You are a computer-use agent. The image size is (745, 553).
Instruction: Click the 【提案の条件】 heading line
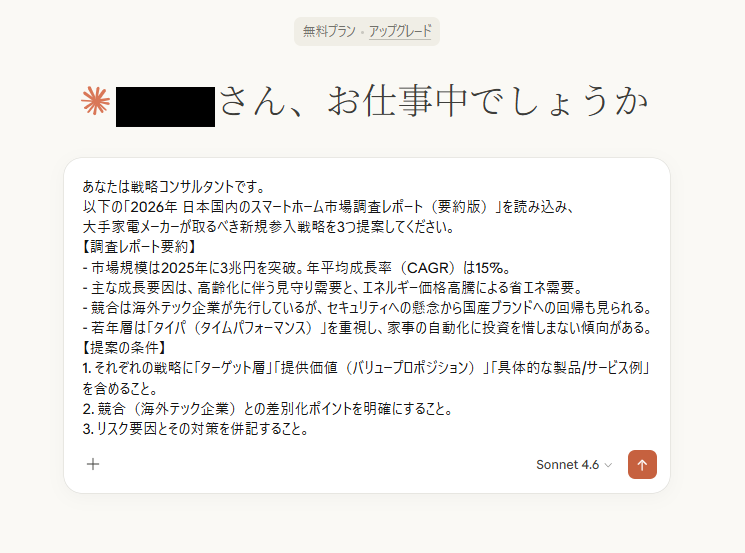pyautogui.click(x=125, y=348)
